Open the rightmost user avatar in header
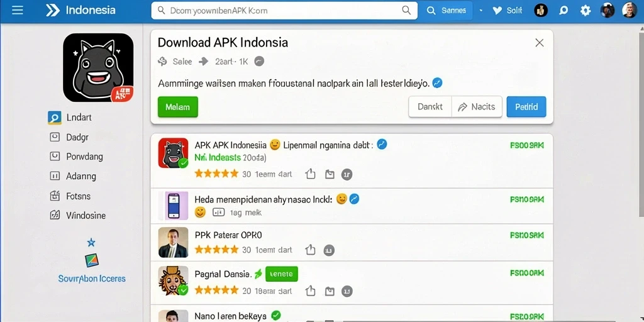Image resolution: width=644 pixels, height=322 pixels. [629, 10]
